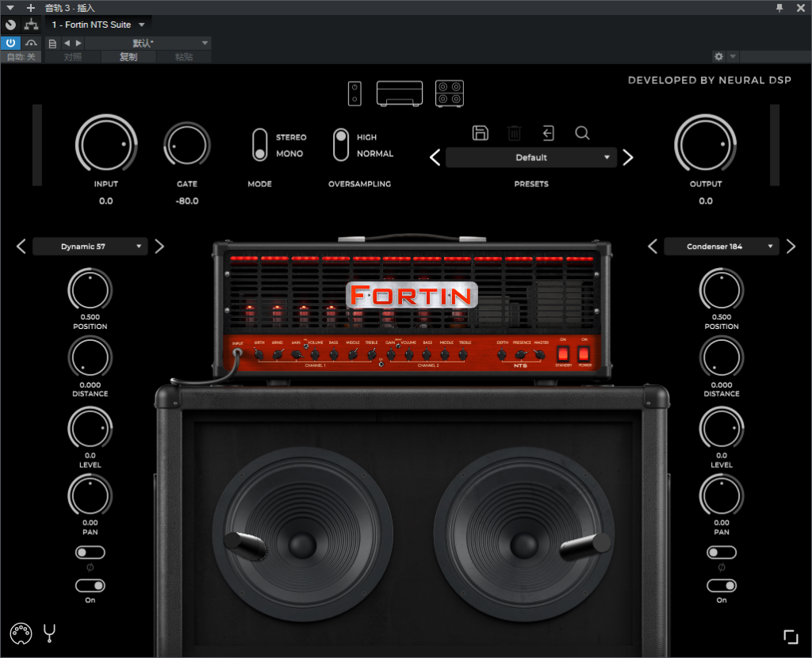Click the INPUT knob
Screen dimensions: 812x658
pyautogui.click(x=106, y=144)
